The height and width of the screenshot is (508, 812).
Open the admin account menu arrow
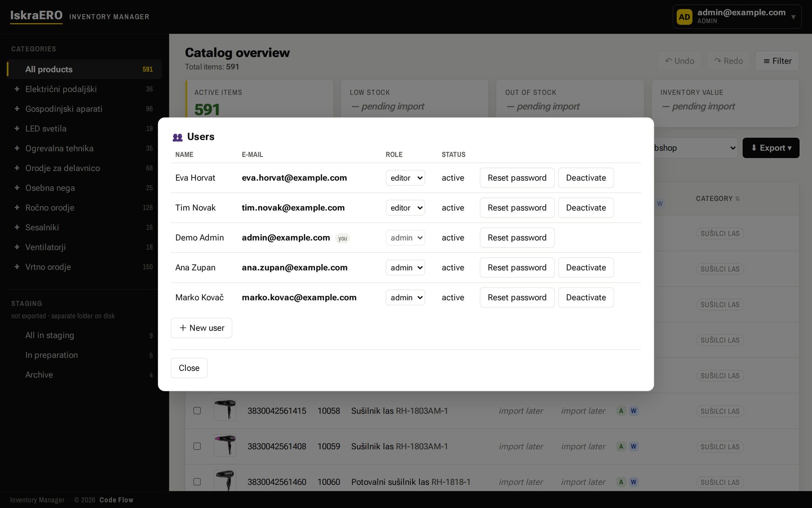click(x=793, y=17)
